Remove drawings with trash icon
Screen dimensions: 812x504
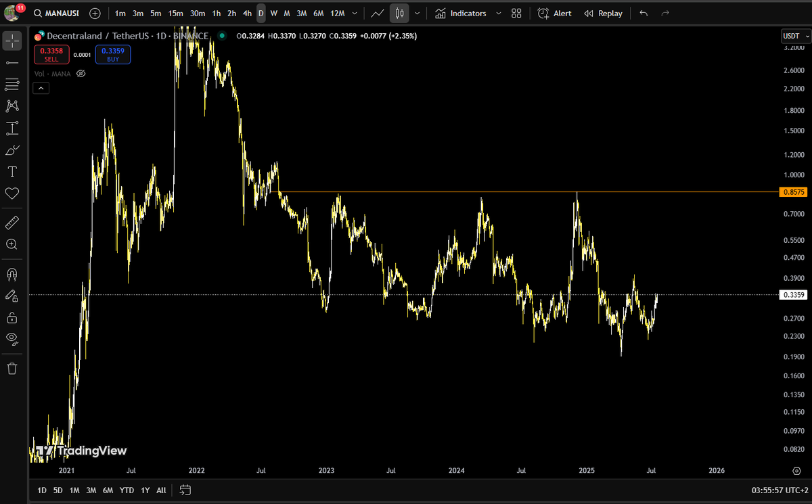pyautogui.click(x=12, y=368)
